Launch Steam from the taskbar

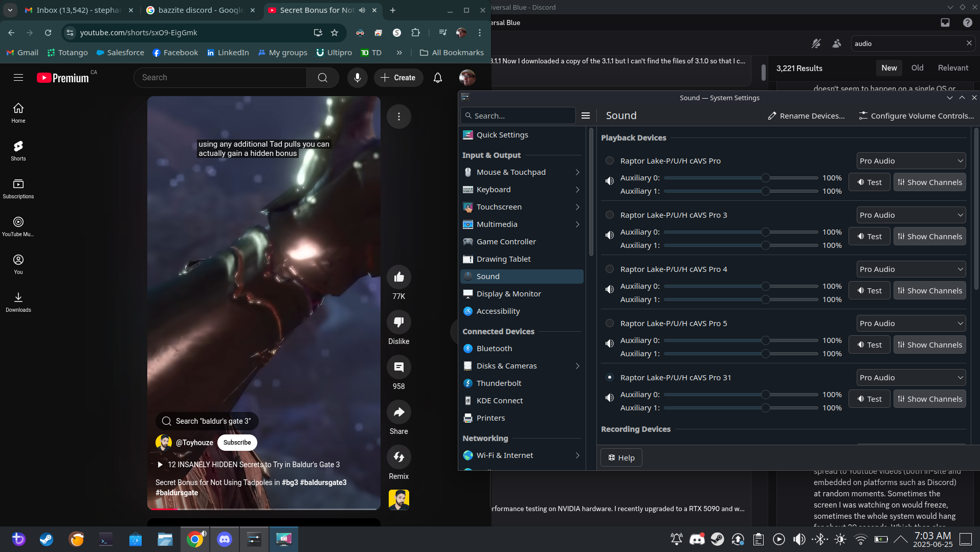point(47,539)
